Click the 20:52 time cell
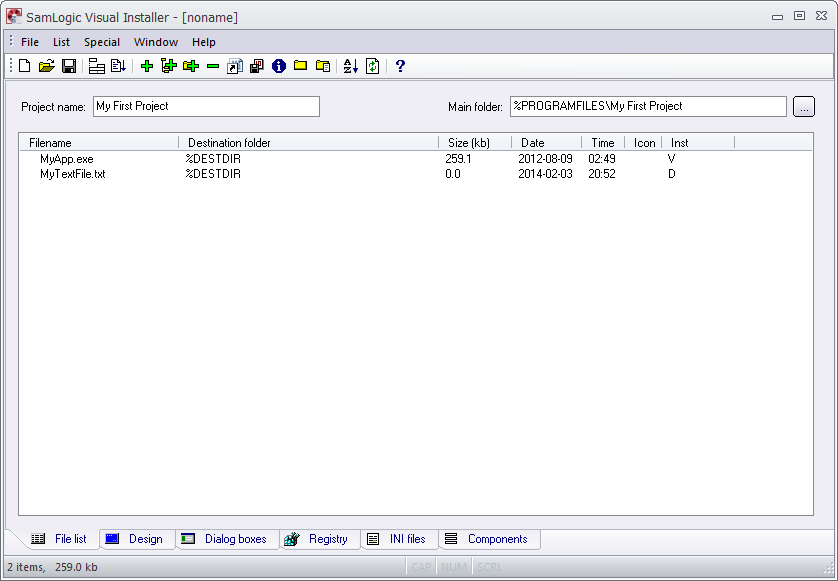 click(602, 174)
